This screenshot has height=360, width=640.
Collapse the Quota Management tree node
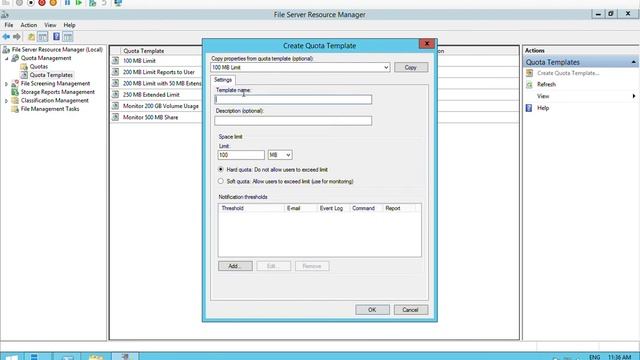click(7, 58)
